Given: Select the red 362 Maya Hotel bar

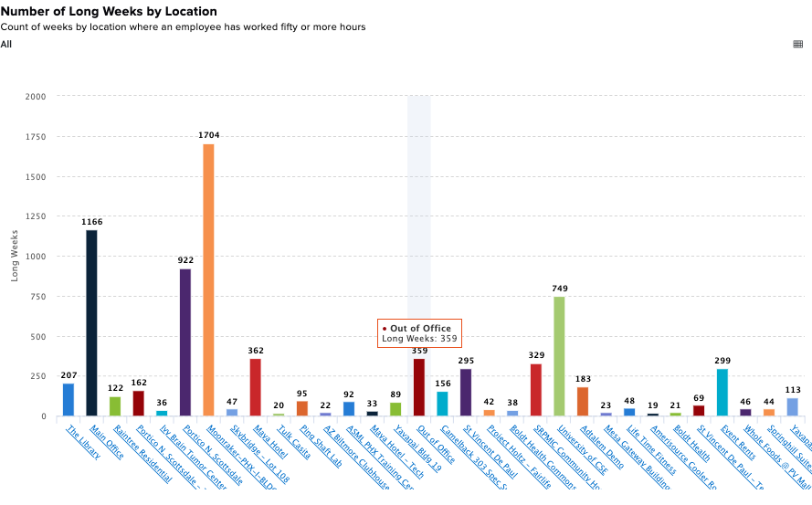Looking at the screenshot, I should pos(256,387).
